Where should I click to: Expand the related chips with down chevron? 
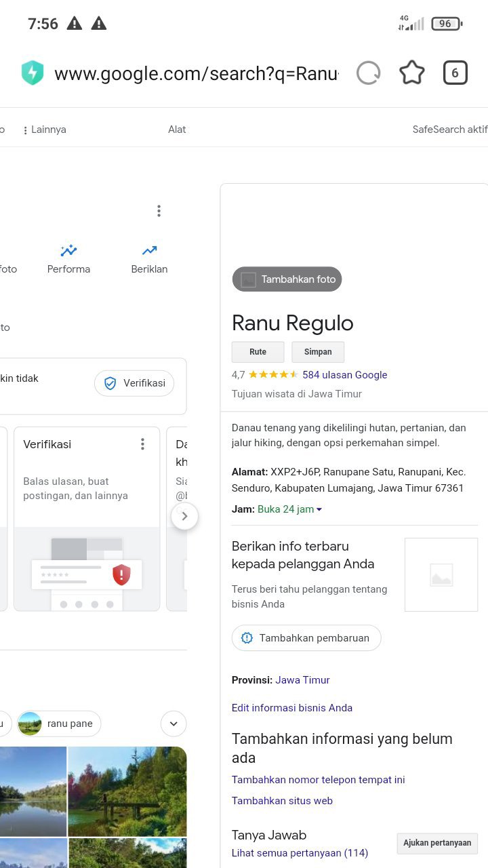click(174, 724)
